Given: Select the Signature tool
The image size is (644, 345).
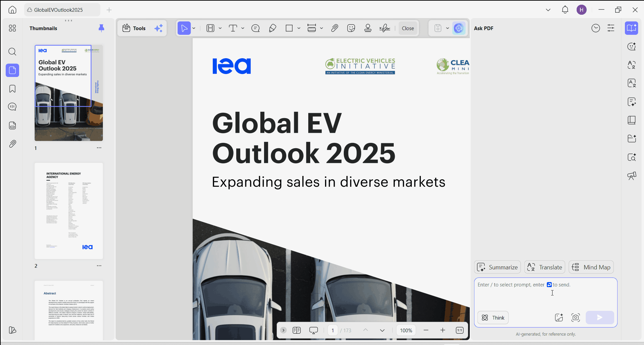Looking at the screenshot, I should (385, 28).
